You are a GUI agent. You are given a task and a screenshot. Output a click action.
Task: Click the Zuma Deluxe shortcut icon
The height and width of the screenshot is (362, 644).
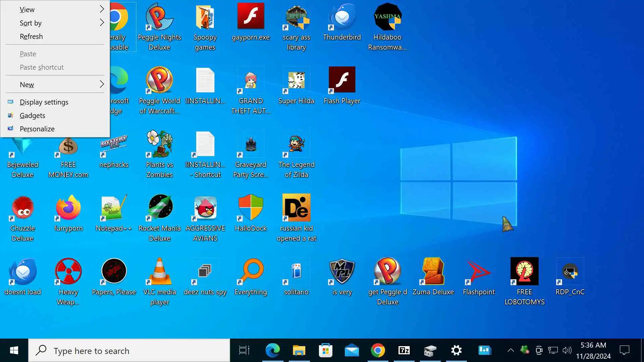tap(433, 271)
